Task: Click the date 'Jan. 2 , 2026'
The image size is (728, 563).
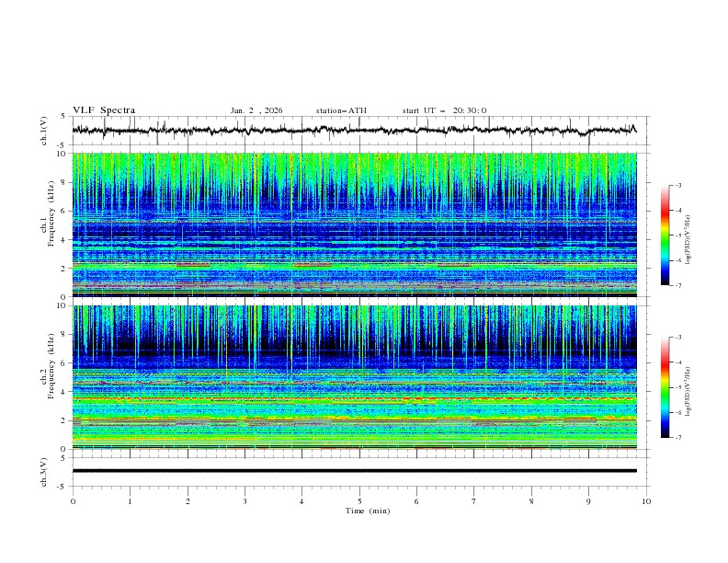Action: (256, 110)
